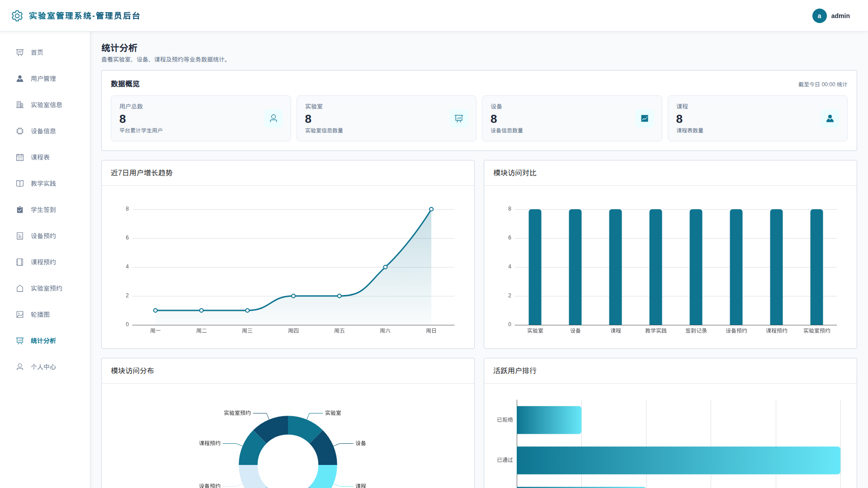Open 首页 from the sidebar

tap(45, 52)
